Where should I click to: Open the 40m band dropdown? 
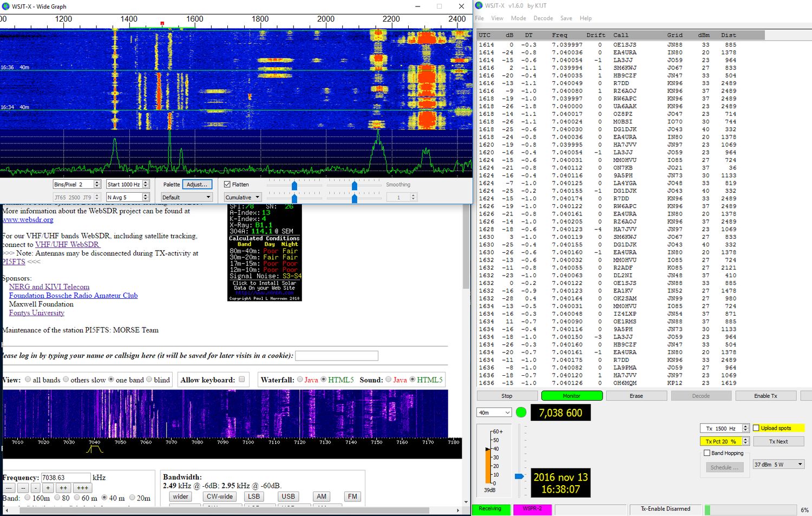tap(494, 413)
